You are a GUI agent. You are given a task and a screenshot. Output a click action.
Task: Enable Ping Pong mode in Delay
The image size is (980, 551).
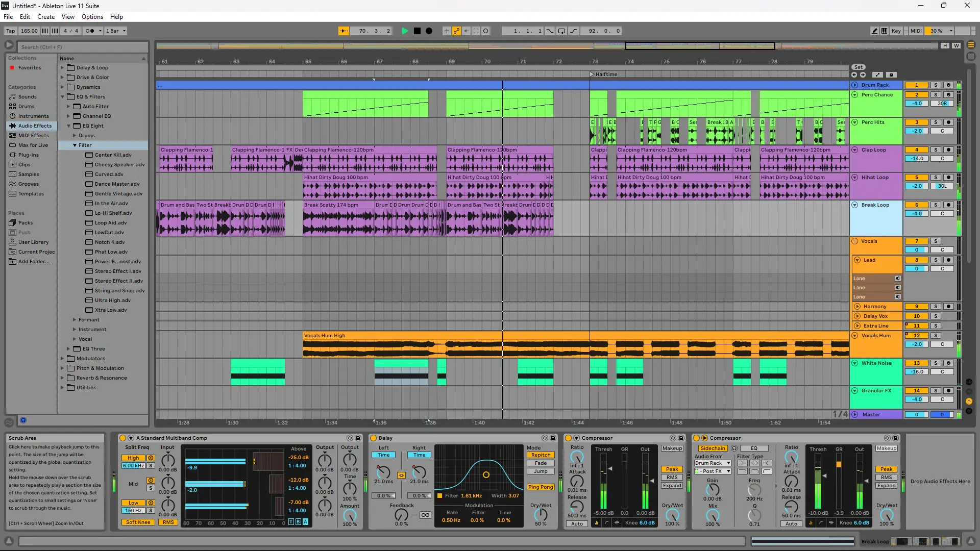[x=541, y=487]
